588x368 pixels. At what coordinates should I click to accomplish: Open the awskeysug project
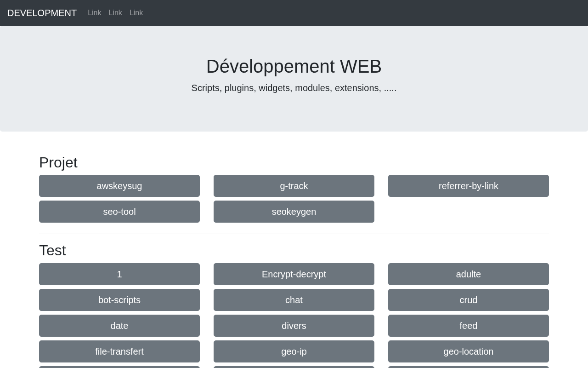tap(119, 186)
